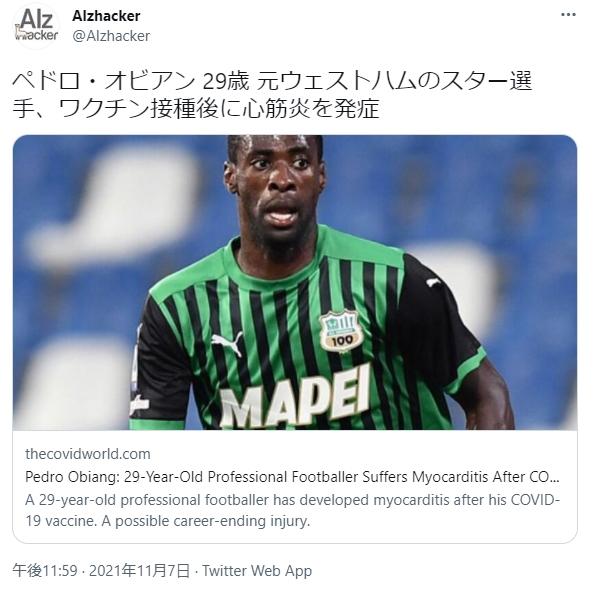
Task: Click the Puma logo on the jersey
Action: (x=227, y=343)
